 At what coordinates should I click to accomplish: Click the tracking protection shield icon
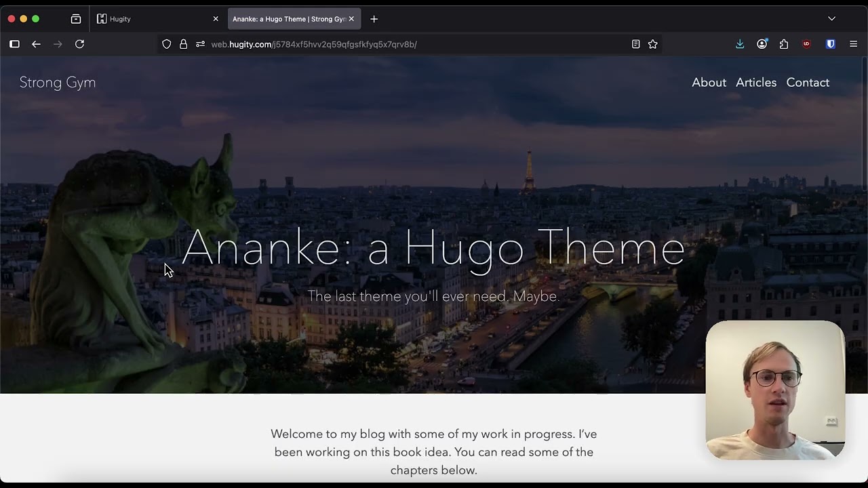coord(166,44)
